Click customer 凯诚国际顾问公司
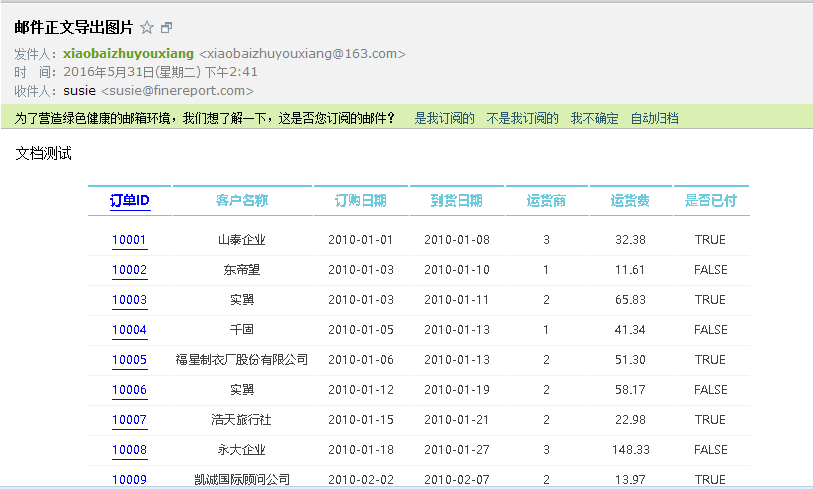813x489 pixels. click(x=242, y=480)
